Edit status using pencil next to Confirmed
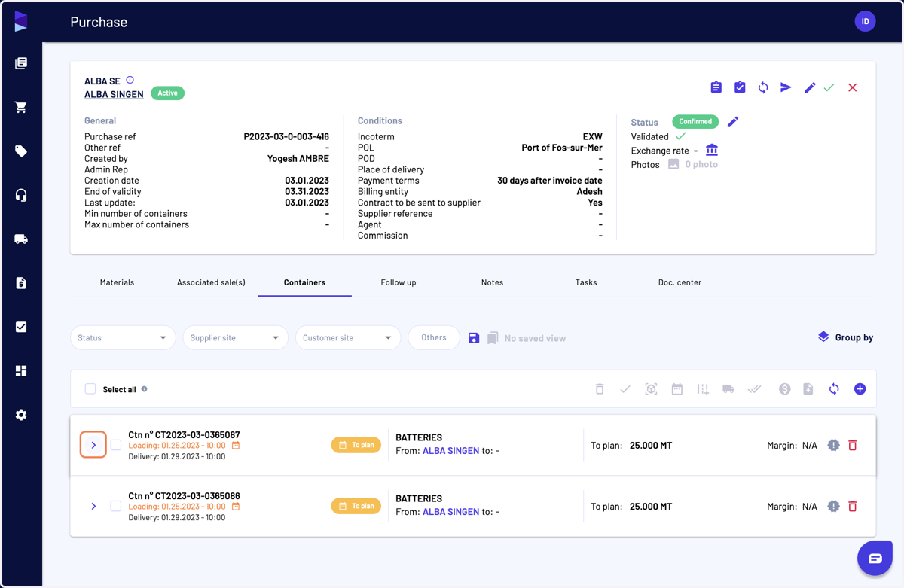The width and height of the screenshot is (904, 588). tap(733, 121)
